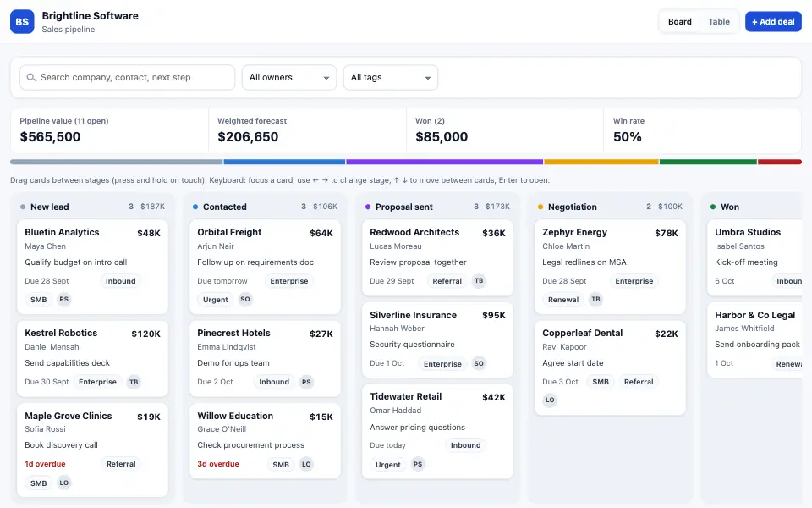
Task: Click Referral tag on Redwood Architects
Action: coord(447,281)
